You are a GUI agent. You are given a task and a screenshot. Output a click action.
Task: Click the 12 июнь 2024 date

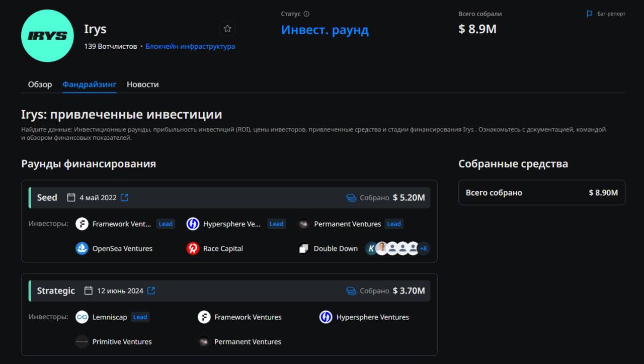[x=120, y=291]
